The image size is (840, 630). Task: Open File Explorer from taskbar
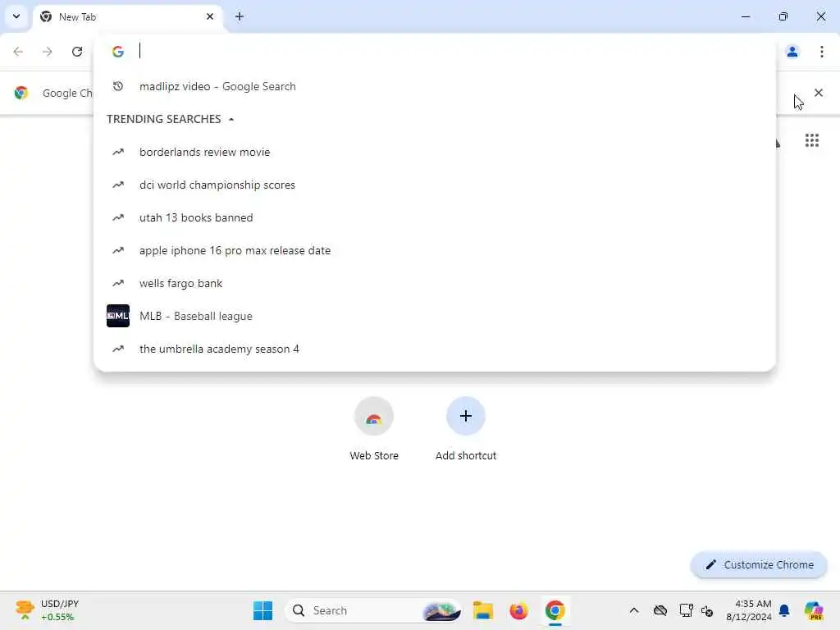482,610
